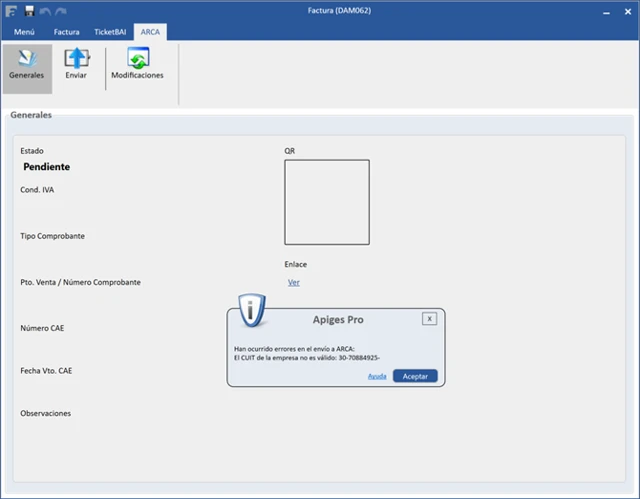Click the save diskette icon in title bar

[x=29, y=10]
